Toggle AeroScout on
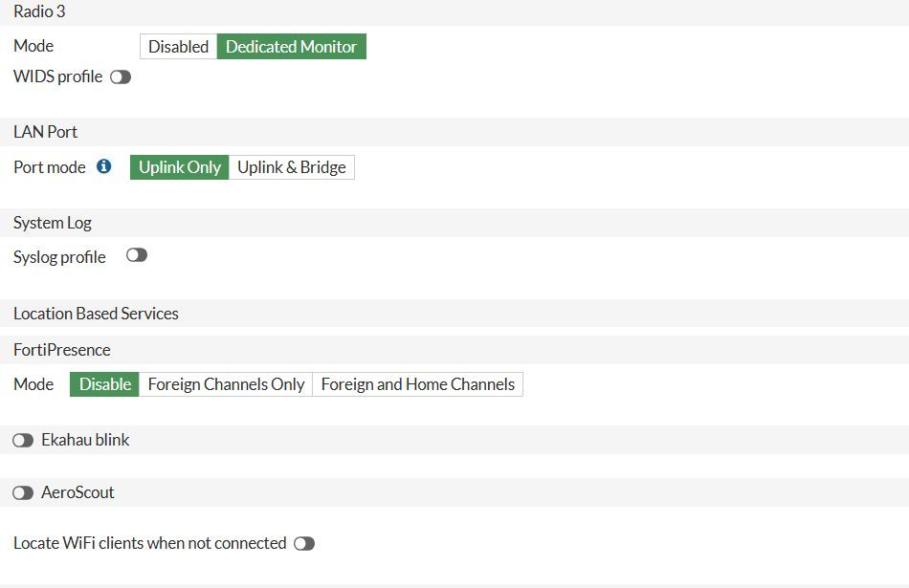 pyautogui.click(x=23, y=493)
